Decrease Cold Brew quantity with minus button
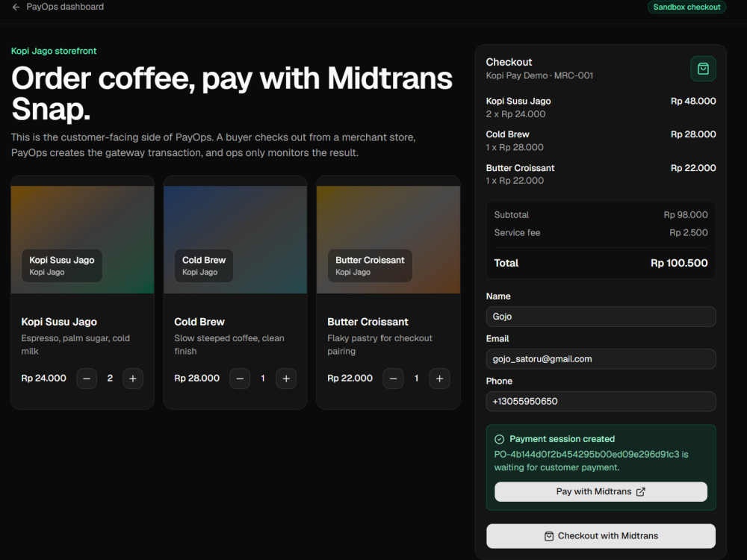The width and height of the screenshot is (747, 560). 240,379
